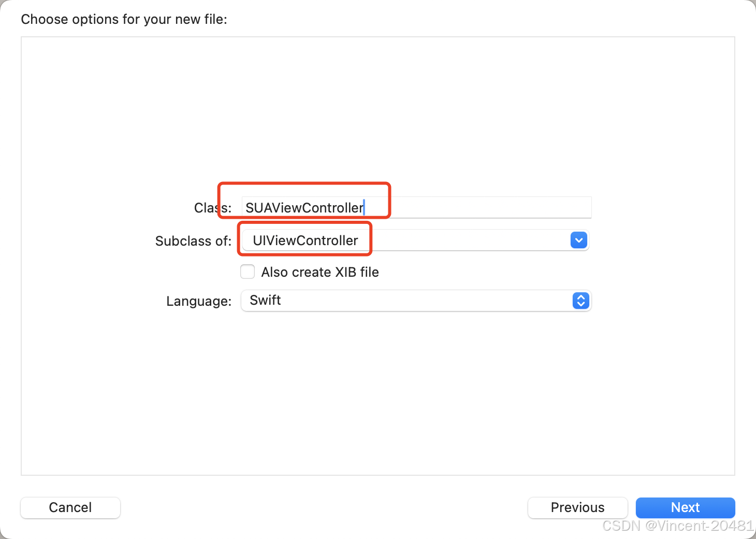
Task: Click the SUAViewController text in Class field
Action: [304, 208]
